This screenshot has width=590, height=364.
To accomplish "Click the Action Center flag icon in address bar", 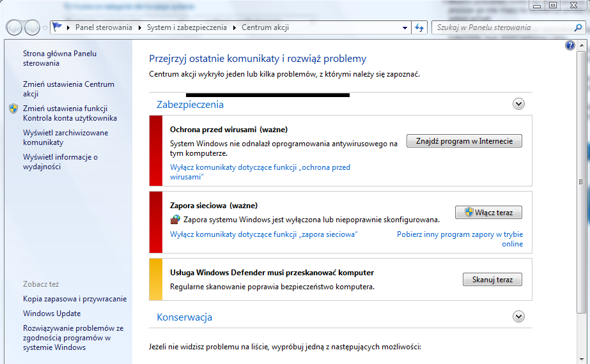I will click(57, 27).
